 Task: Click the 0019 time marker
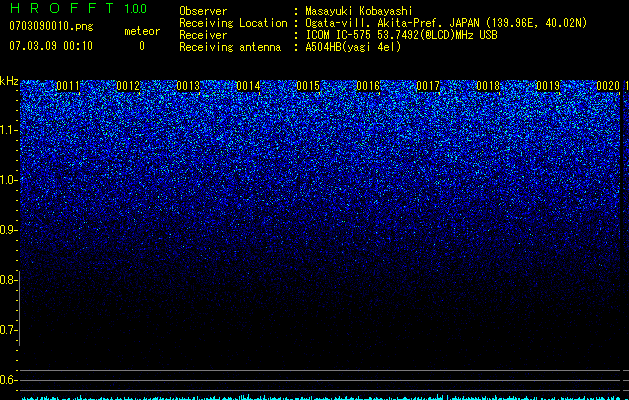(548, 86)
